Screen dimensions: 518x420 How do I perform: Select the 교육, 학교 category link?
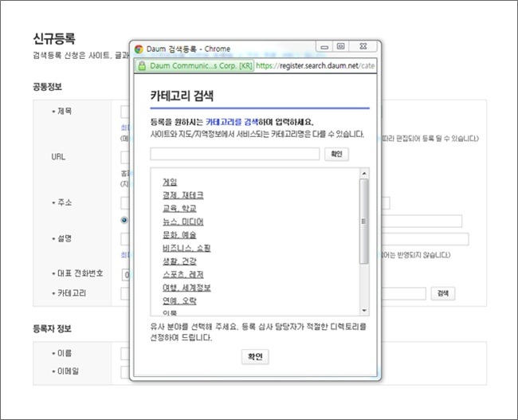[x=179, y=209]
